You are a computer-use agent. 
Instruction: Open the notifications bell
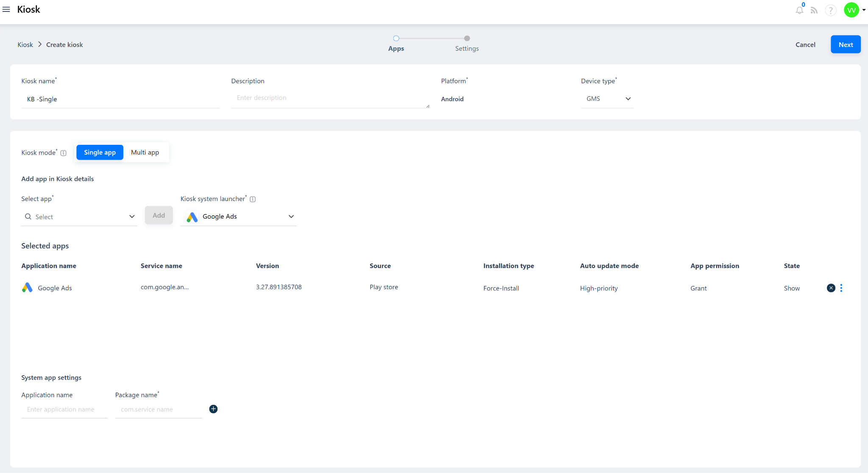[799, 10]
